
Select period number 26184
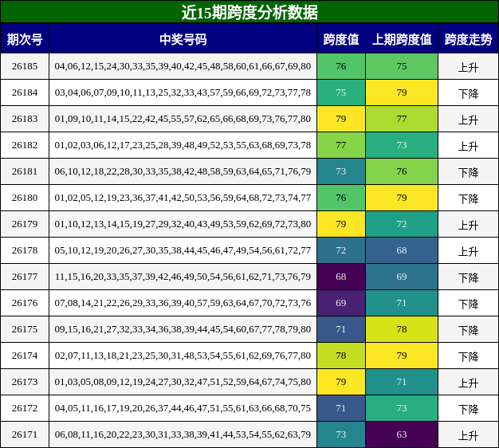[x=25, y=92]
